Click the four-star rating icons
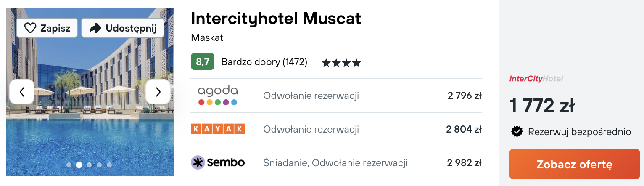 click(341, 63)
